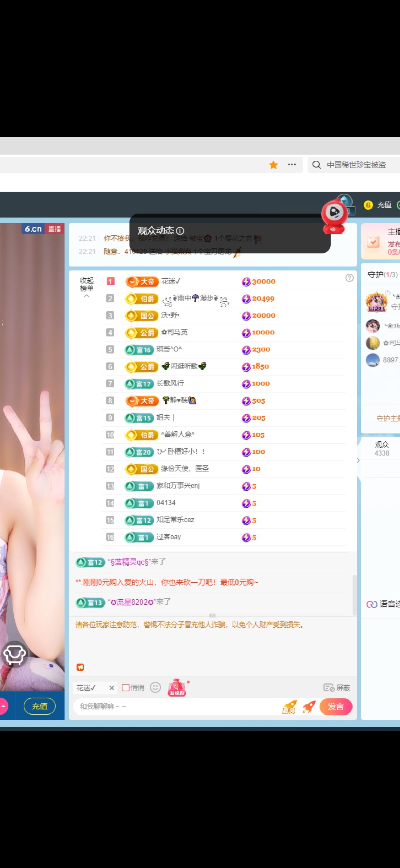
Task: Open the browser three-dots menu
Action: pos(292,165)
